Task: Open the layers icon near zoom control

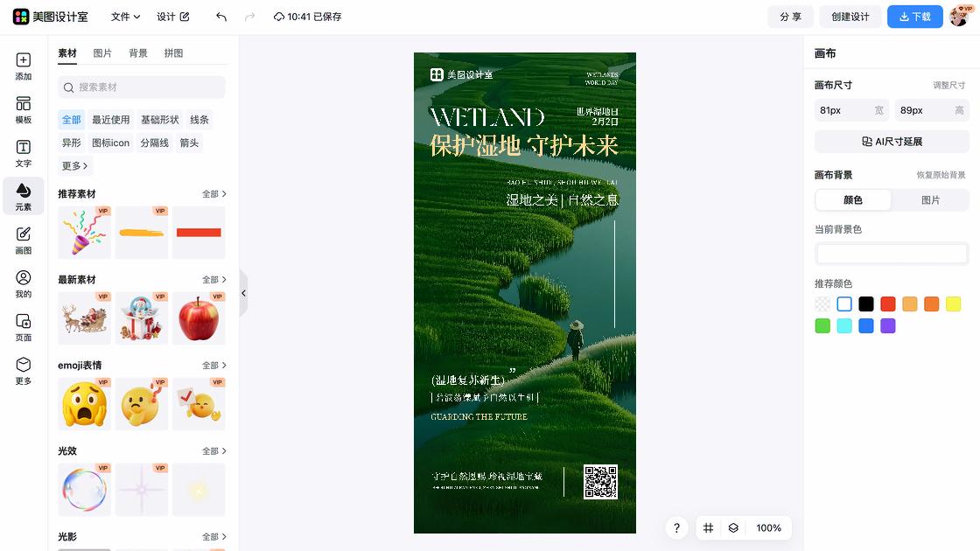Action: coord(733,528)
